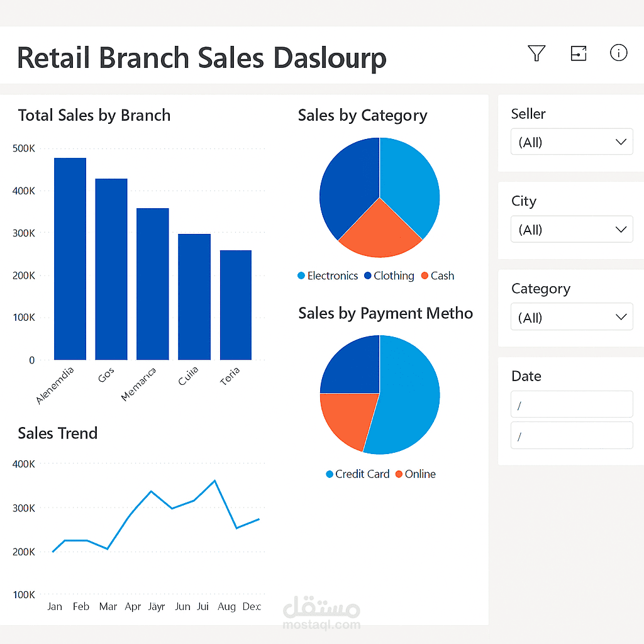Viewport: 644px width, 644px height.
Task: Click the 'Memarica' axis label
Action: coord(138,384)
